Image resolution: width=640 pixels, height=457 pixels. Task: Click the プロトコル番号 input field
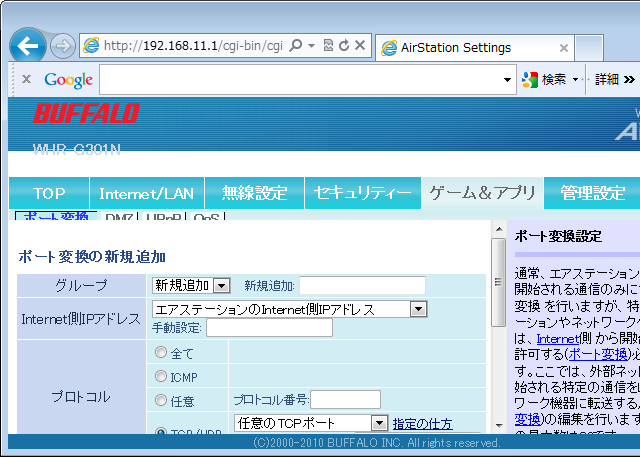click(x=345, y=399)
